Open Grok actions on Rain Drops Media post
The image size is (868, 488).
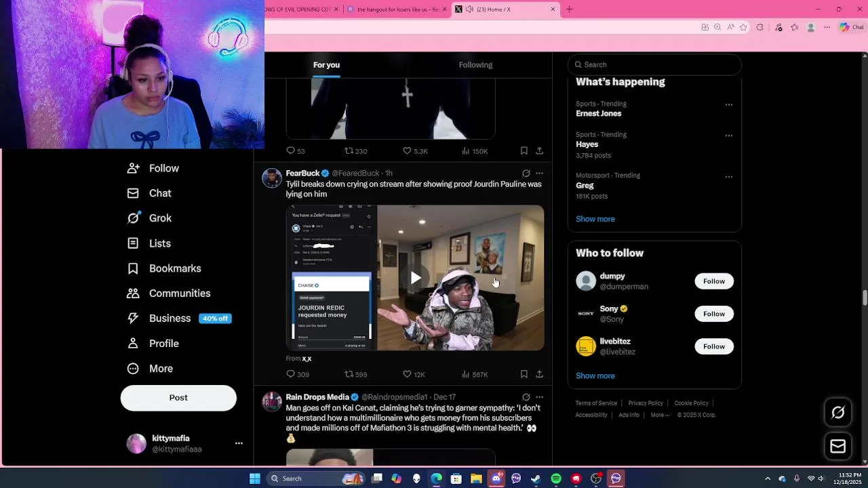[x=526, y=397]
